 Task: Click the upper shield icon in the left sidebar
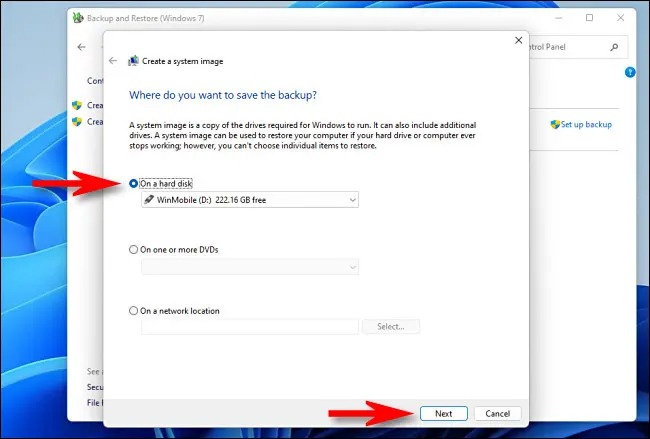77,105
